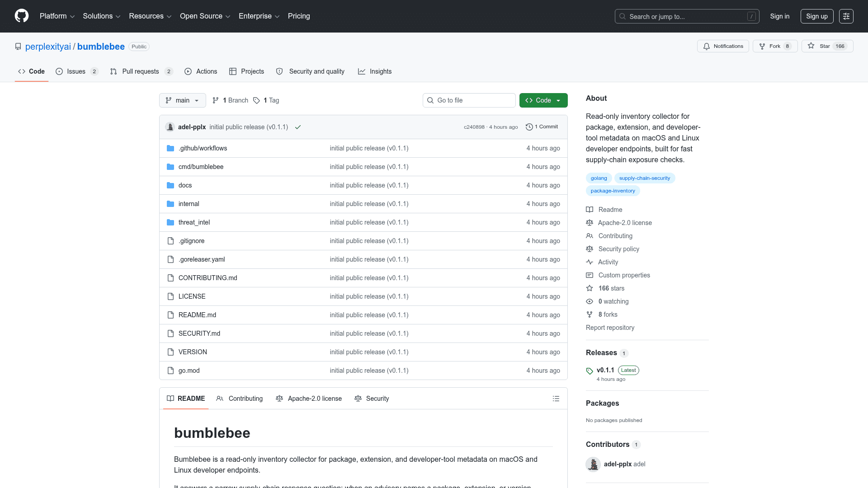868x488 pixels.
Task: Expand the Resources menu
Action: point(150,16)
